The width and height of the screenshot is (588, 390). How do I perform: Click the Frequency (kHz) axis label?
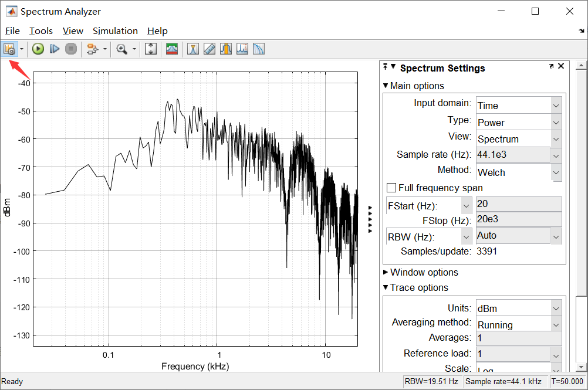point(195,367)
